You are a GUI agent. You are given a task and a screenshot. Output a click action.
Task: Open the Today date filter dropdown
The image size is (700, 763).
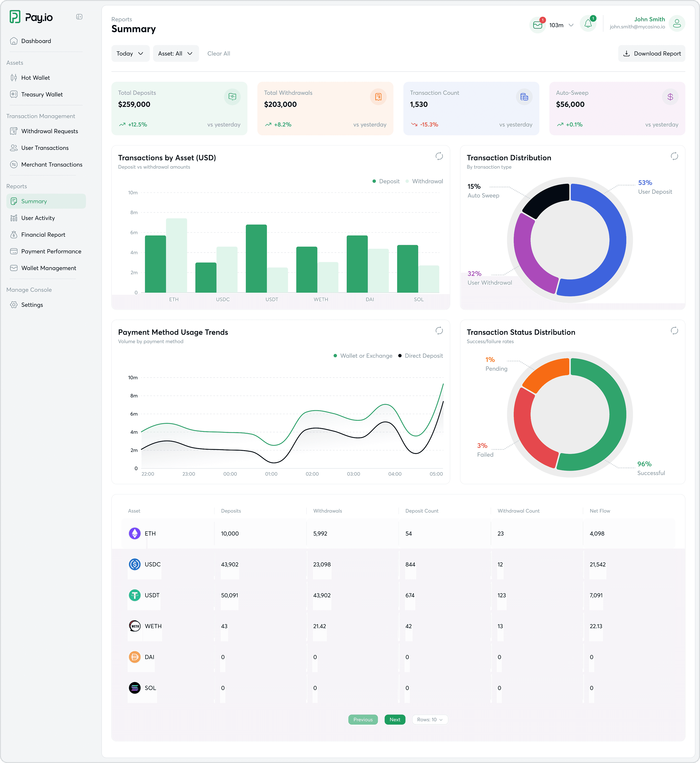[130, 53]
